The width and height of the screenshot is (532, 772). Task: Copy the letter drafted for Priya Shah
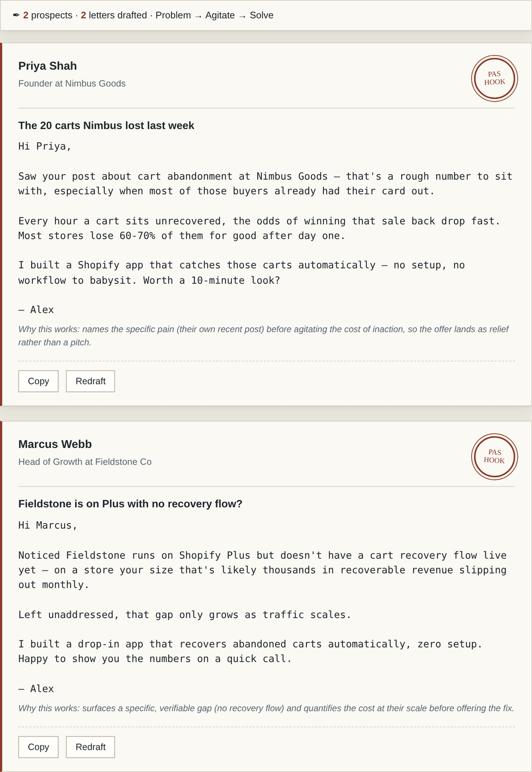[38, 381]
